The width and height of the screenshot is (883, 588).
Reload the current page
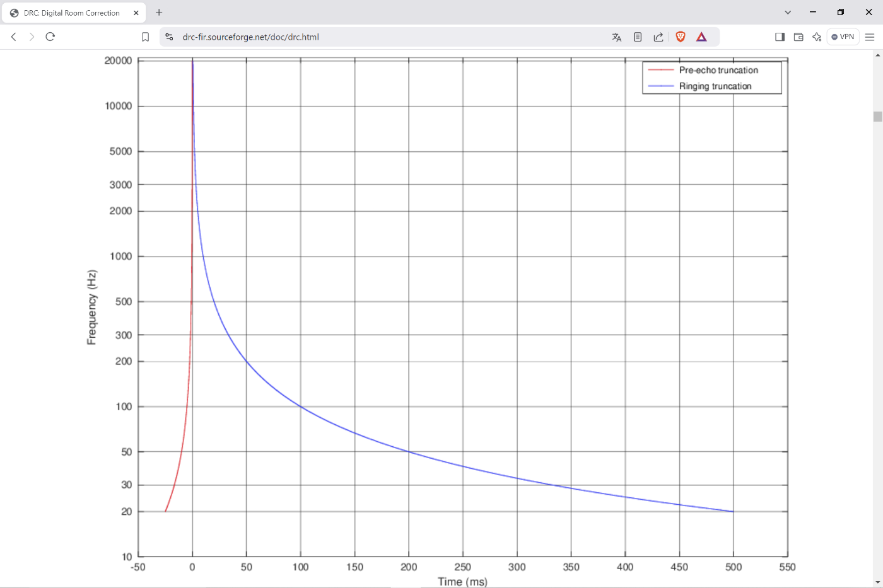50,37
